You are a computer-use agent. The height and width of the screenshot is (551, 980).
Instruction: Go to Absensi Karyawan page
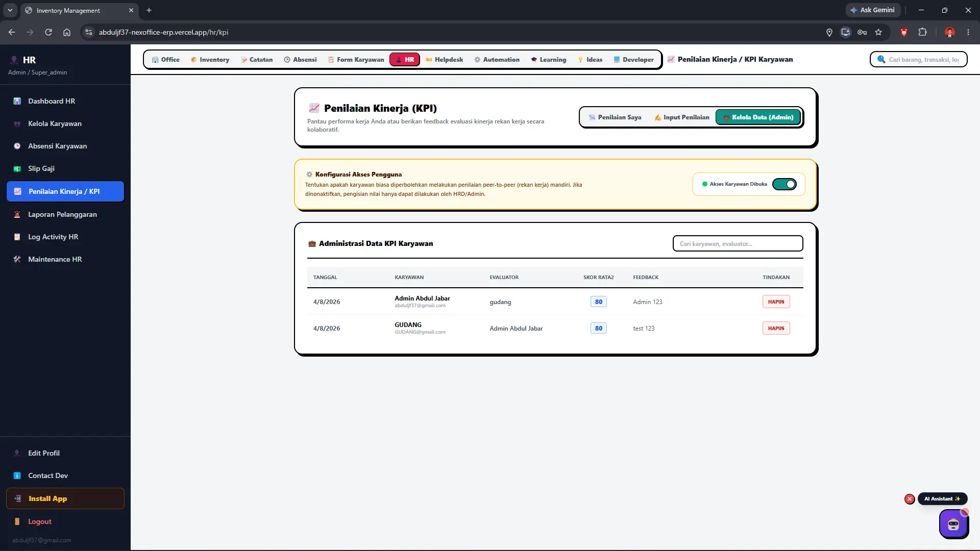click(65, 146)
